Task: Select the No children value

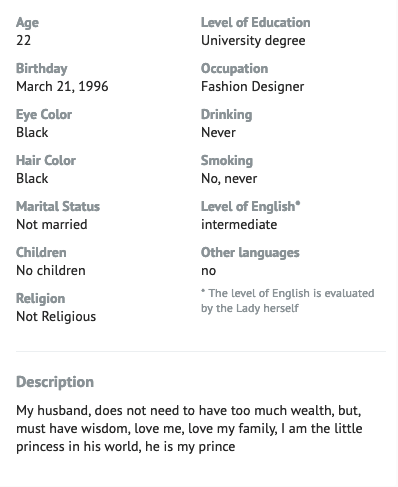Action: [51, 270]
